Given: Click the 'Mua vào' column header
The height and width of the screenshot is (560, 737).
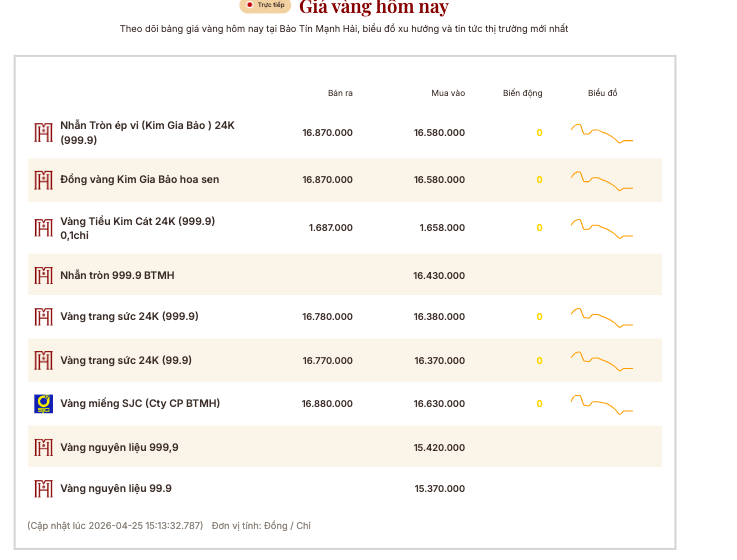Looking at the screenshot, I should [x=448, y=93].
